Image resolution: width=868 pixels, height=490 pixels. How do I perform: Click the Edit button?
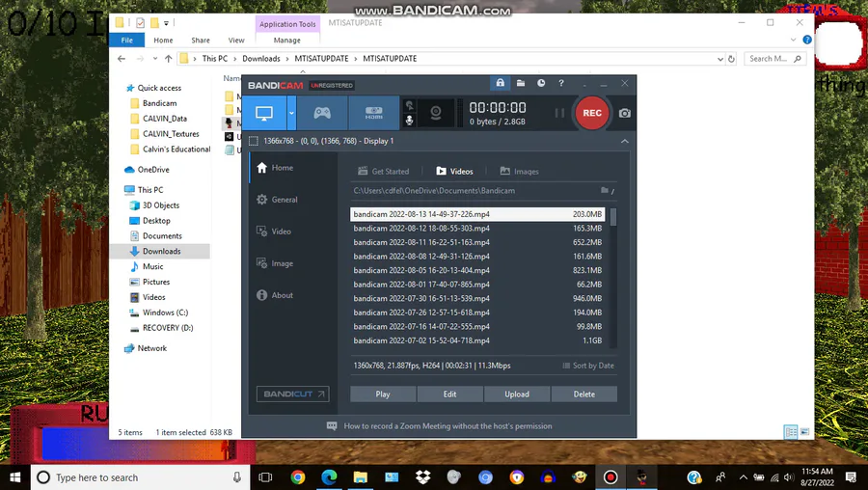[450, 395]
